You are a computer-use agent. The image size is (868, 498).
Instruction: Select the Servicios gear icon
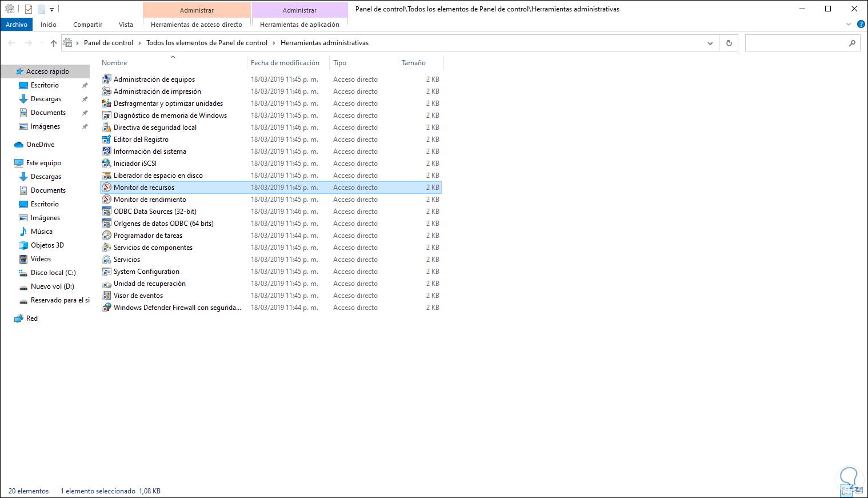[x=107, y=260]
